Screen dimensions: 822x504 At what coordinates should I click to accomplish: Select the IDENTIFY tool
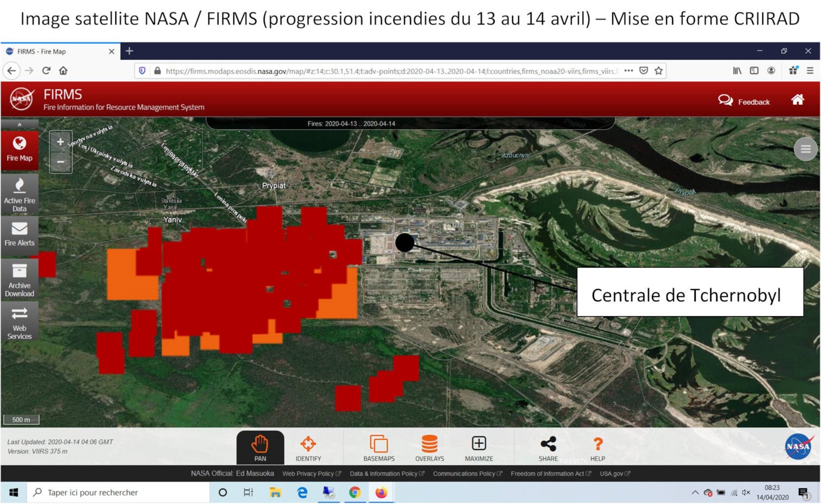(x=308, y=448)
